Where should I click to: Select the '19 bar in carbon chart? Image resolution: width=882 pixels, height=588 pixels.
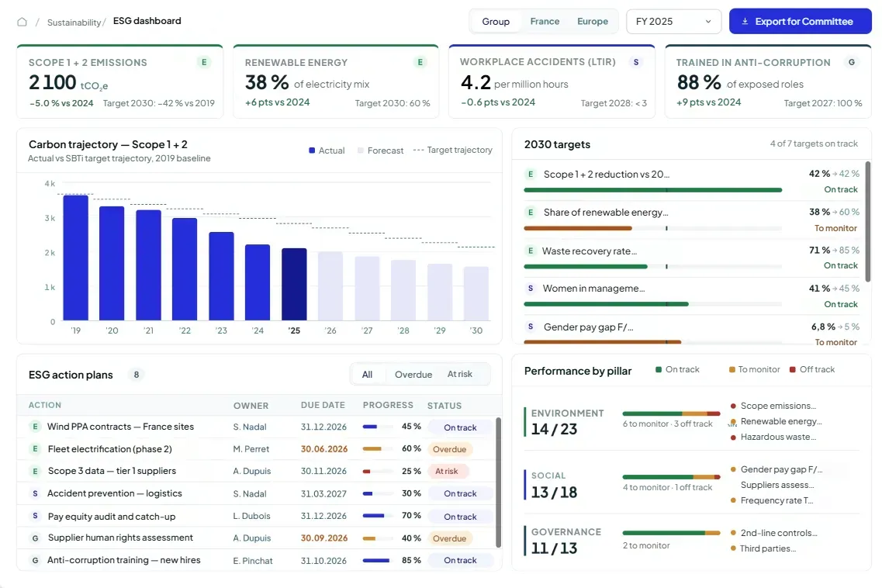[75, 258]
